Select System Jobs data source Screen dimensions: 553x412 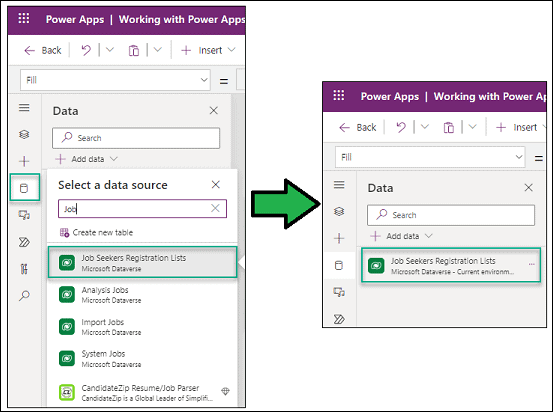pos(142,358)
